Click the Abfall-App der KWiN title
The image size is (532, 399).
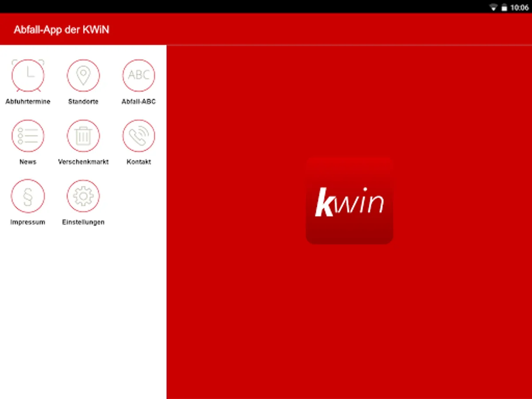tap(61, 30)
